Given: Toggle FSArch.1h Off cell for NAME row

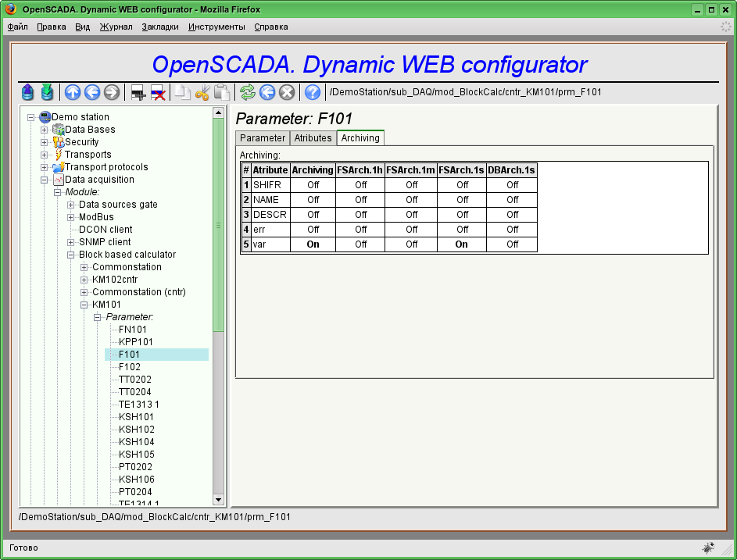Looking at the screenshot, I should [360, 200].
